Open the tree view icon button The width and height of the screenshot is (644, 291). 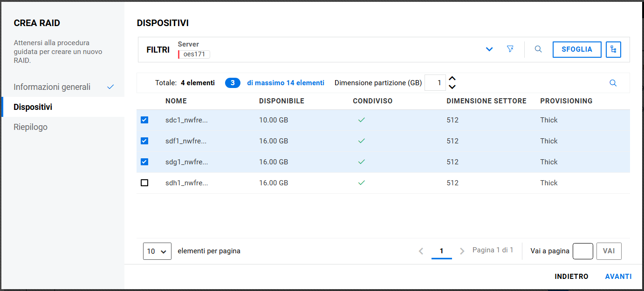(613, 49)
